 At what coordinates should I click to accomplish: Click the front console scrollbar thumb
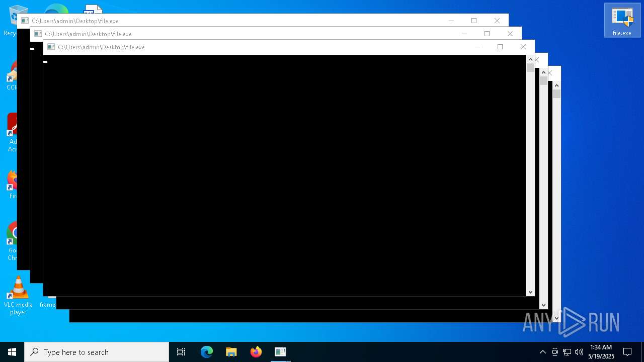530,68
